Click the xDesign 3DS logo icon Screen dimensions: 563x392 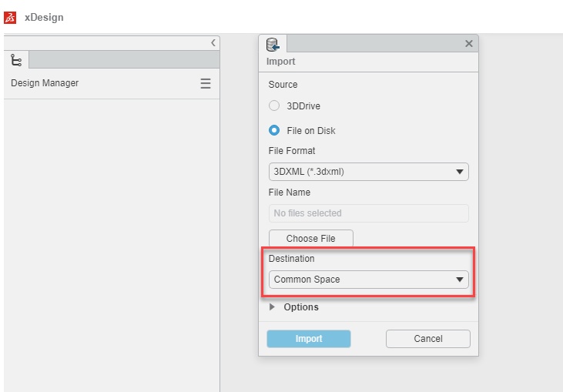pos(10,17)
